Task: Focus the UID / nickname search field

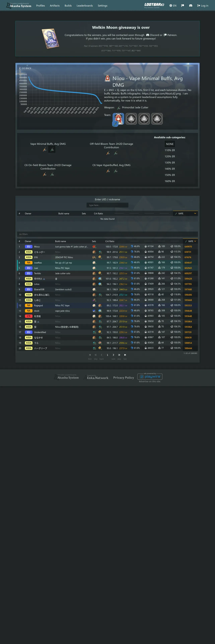Action: (107, 205)
